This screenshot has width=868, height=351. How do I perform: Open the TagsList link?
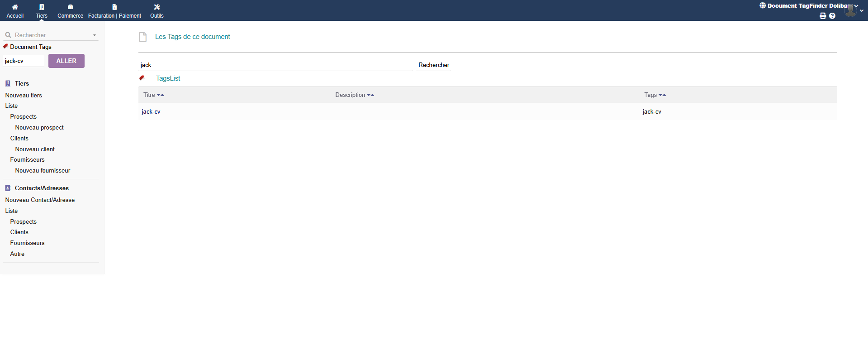tap(168, 78)
